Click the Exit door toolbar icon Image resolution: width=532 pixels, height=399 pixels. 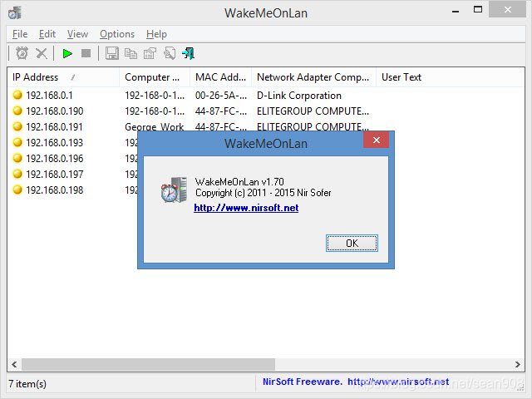(x=189, y=53)
